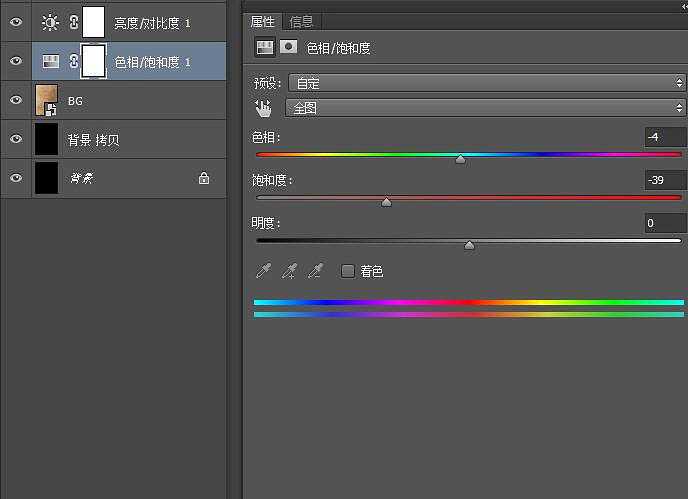688x499 pixels.
Task: Toggle visibility of the BG layer
Action: [15, 100]
